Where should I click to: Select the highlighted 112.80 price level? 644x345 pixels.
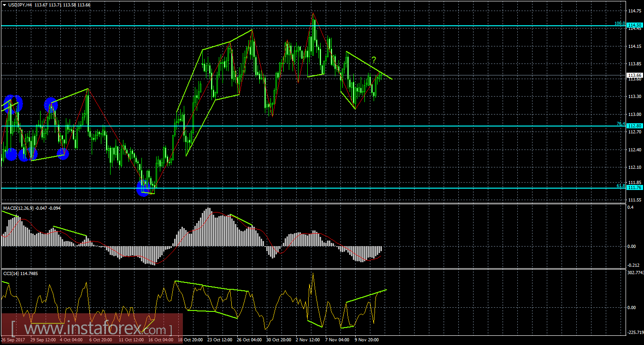[634, 125]
